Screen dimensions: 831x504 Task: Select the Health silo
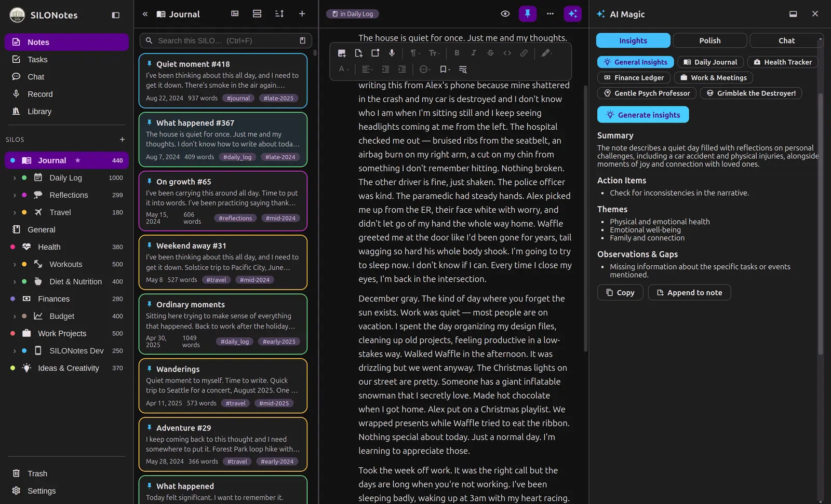66,247
